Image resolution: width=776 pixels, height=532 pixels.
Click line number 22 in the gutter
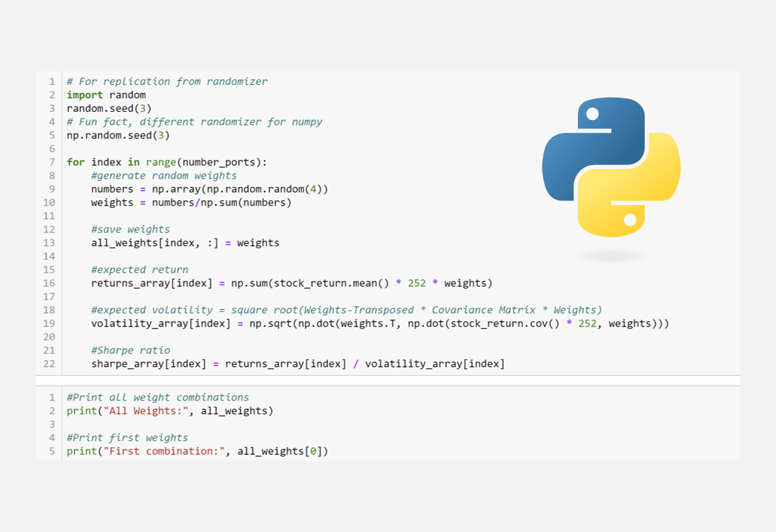49,363
